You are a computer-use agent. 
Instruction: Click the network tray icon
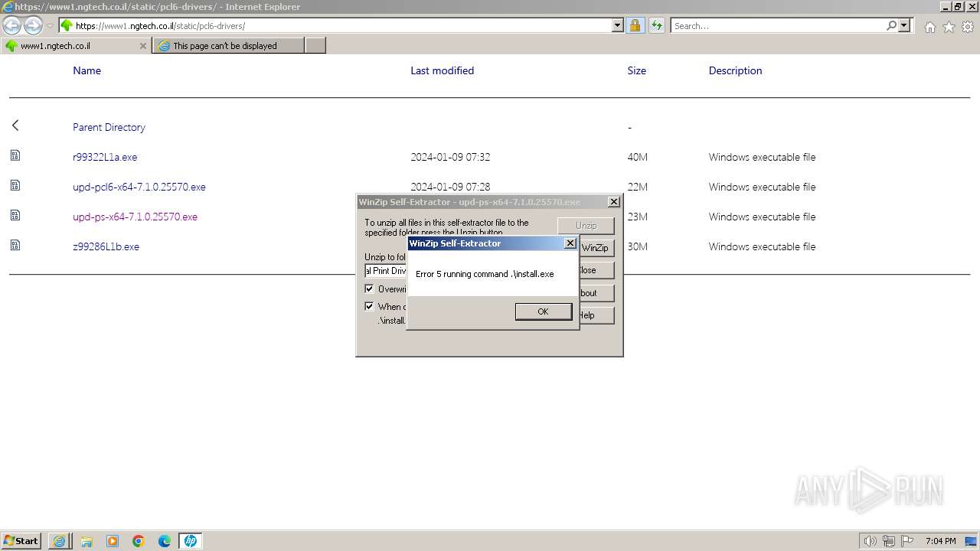click(889, 541)
